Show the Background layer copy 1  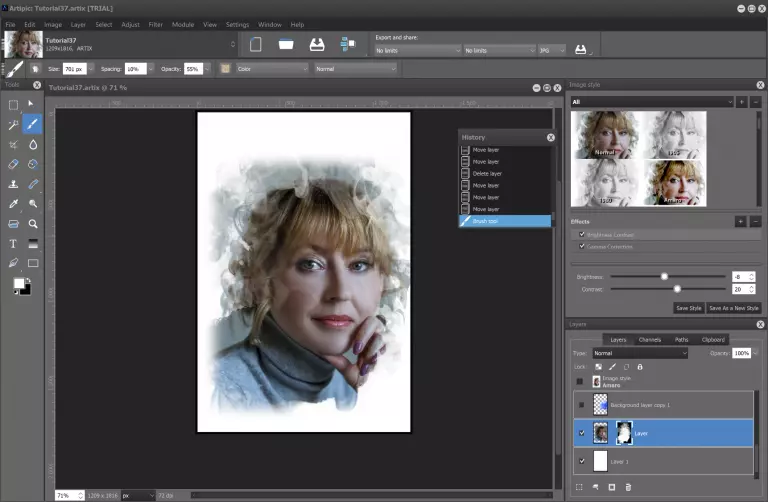point(580,404)
